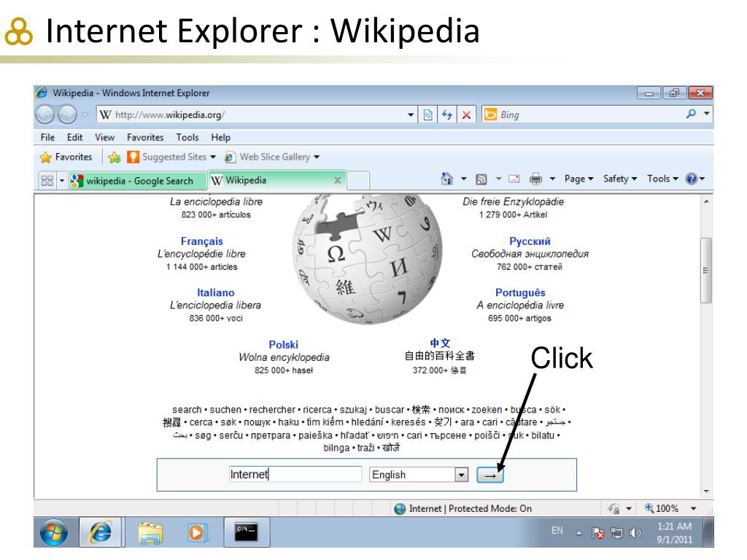Image resolution: width=747 pixels, height=560 pixels.
Task: Click the page vertical scrollbar thumb
Action: pyautogui.click(x=705, y=271)
